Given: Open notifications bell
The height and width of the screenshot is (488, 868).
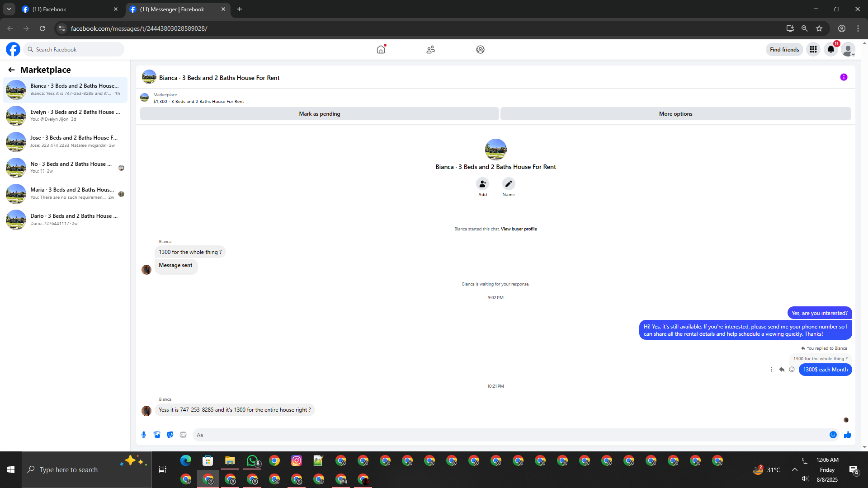Looking at the screenshot, I should pyautogui.click(x=831, y=50).
